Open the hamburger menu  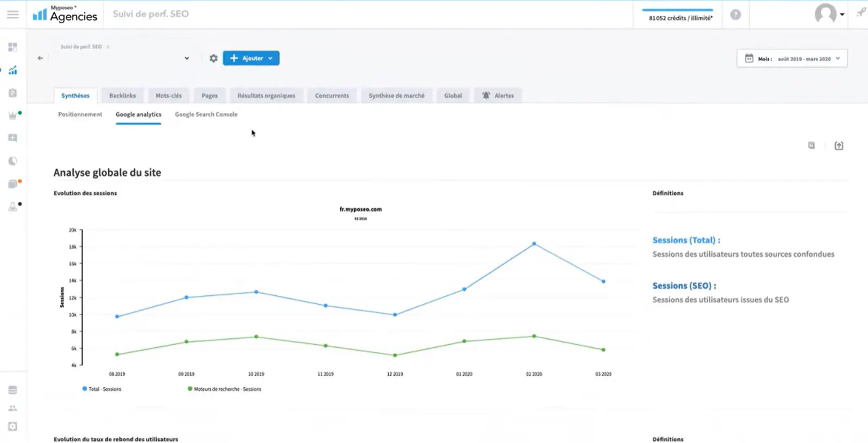[12, 15]
